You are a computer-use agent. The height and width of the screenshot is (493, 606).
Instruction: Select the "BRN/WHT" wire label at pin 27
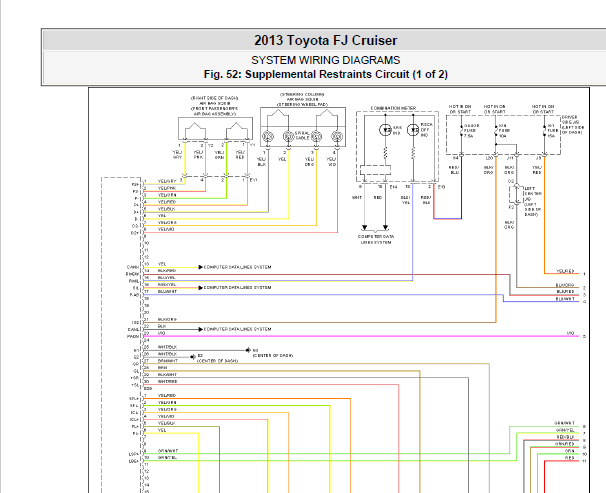pyautogui.click(x=167, y=360)
